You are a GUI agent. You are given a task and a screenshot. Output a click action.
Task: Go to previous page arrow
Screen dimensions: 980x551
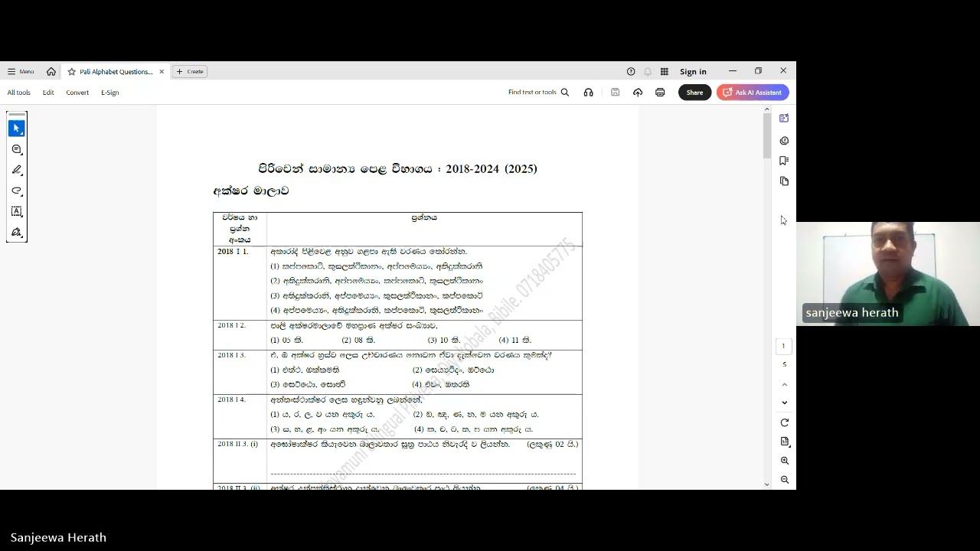tap(784, 384)
